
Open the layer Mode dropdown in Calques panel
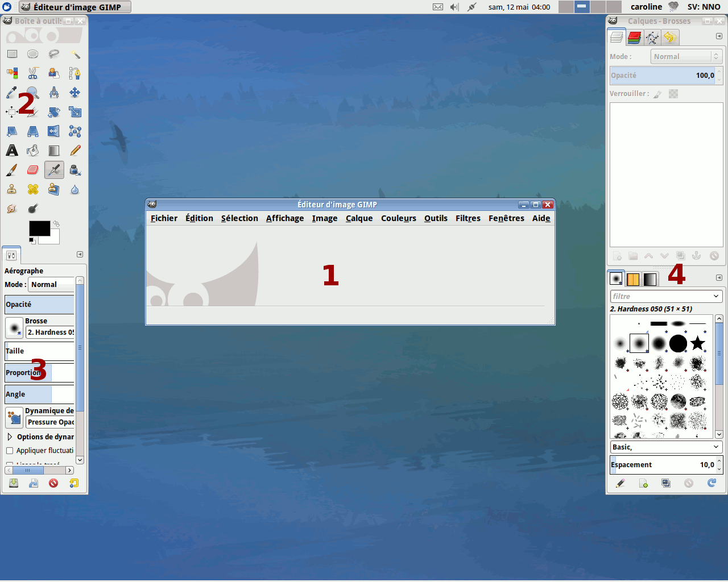686,56
